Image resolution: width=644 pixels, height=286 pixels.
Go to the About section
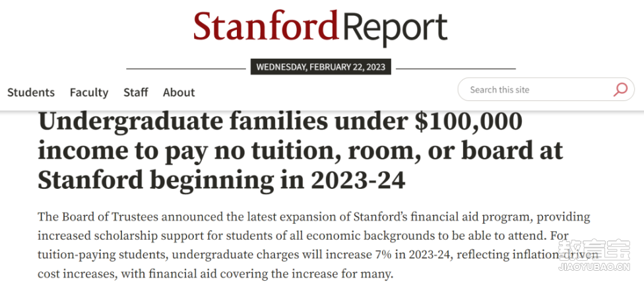[179, 92]
